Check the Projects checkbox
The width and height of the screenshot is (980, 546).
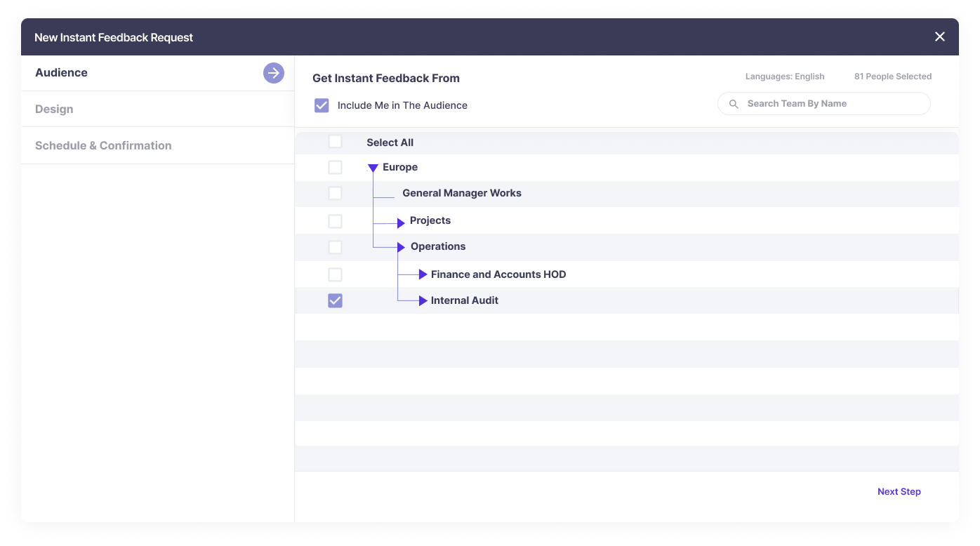[x=336, y=221]
